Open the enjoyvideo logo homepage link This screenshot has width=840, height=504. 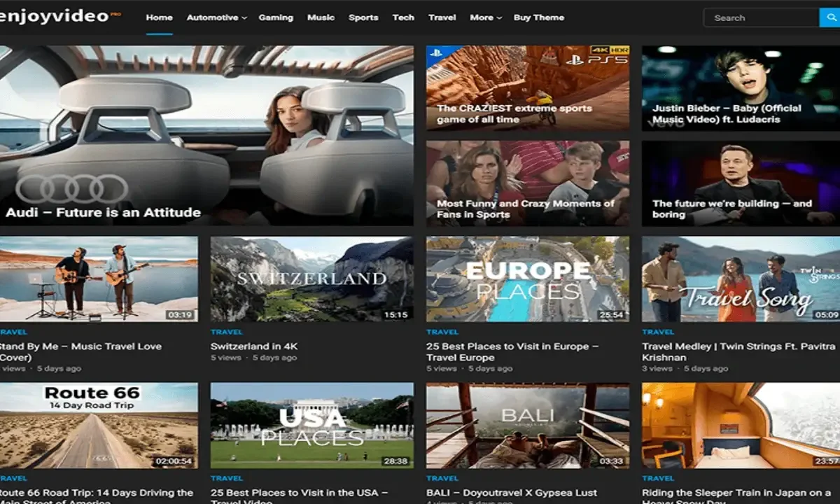coord(59,16)
